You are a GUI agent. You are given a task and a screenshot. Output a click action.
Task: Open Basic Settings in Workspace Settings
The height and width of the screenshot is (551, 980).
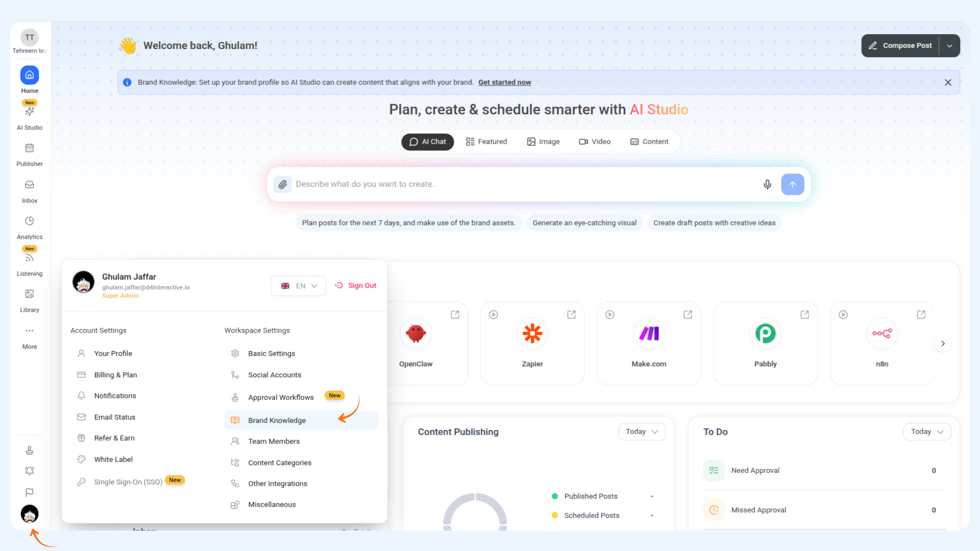click(x=263, y=354)
